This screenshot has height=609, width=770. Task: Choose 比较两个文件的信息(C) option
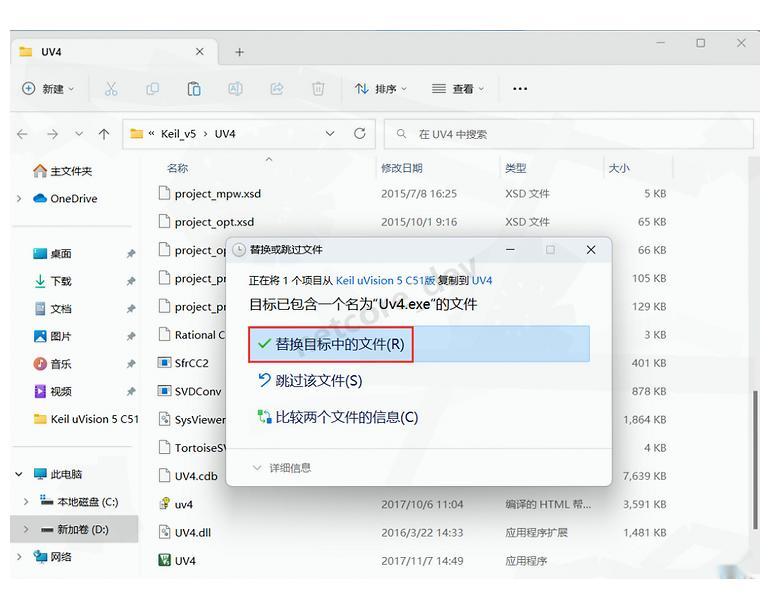pos(338,417)
